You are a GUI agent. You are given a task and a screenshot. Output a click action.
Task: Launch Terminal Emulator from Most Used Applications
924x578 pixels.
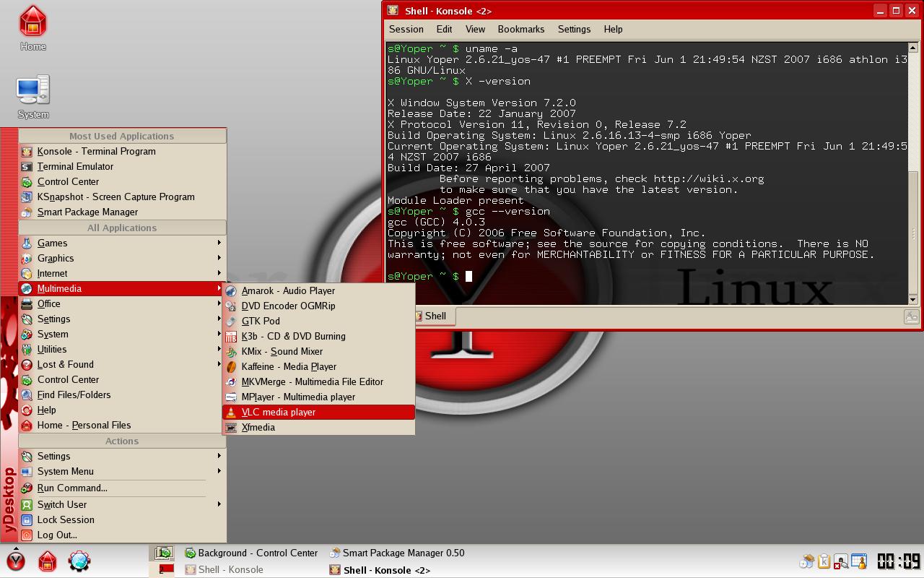pyautogui.click(x=122, y=166)
